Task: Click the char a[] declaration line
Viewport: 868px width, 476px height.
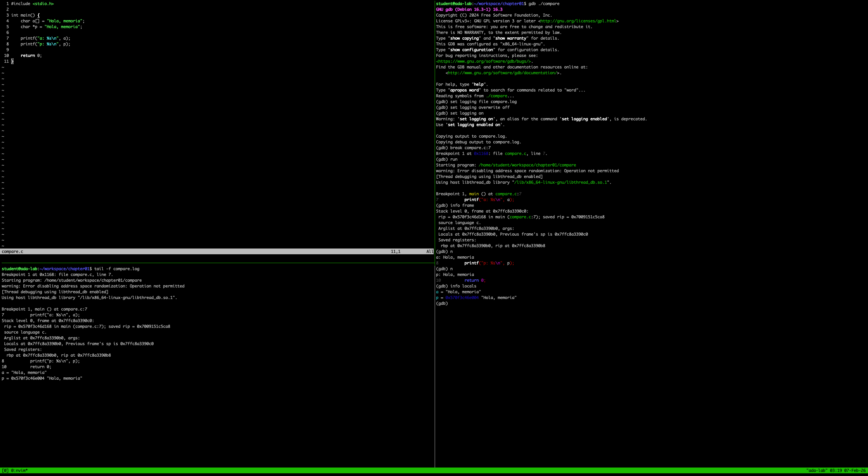Action: click(x=52, y=21)
